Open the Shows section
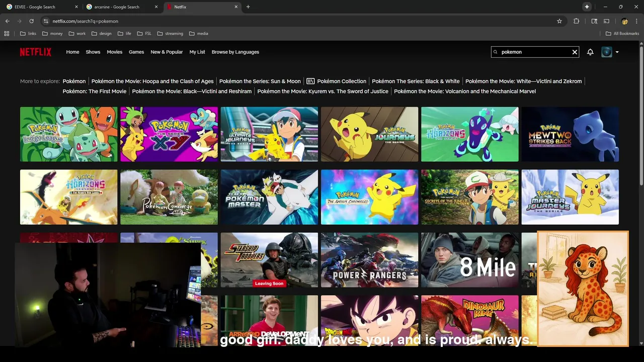The image size is (644, 362). pos(93,52)
